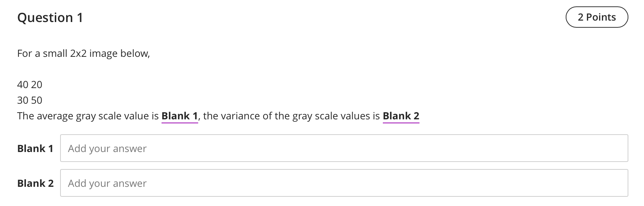The height and width of the screenshot is (206, 644).
Task: Click the 2 Points badge
Action: pyautogui.click(x=597, y=17)
